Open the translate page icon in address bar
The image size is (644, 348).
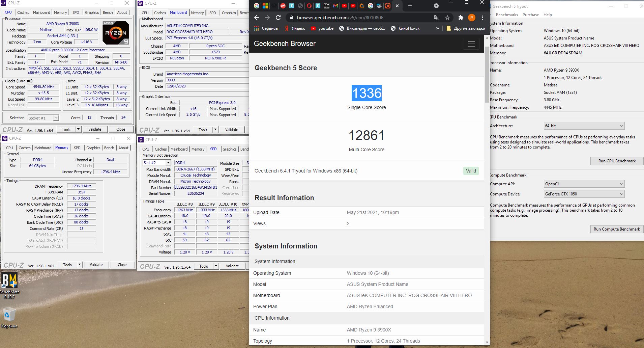(436, 18)
